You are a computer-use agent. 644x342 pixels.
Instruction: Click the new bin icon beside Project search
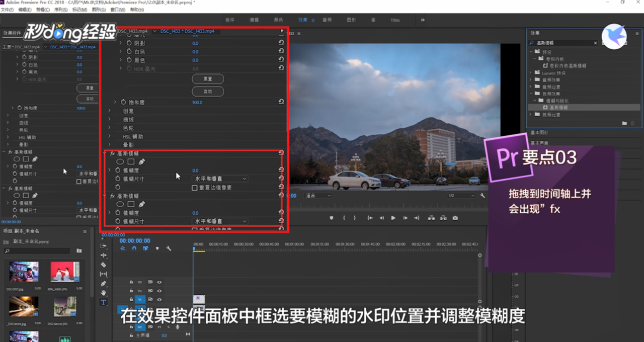click(79, 250)
